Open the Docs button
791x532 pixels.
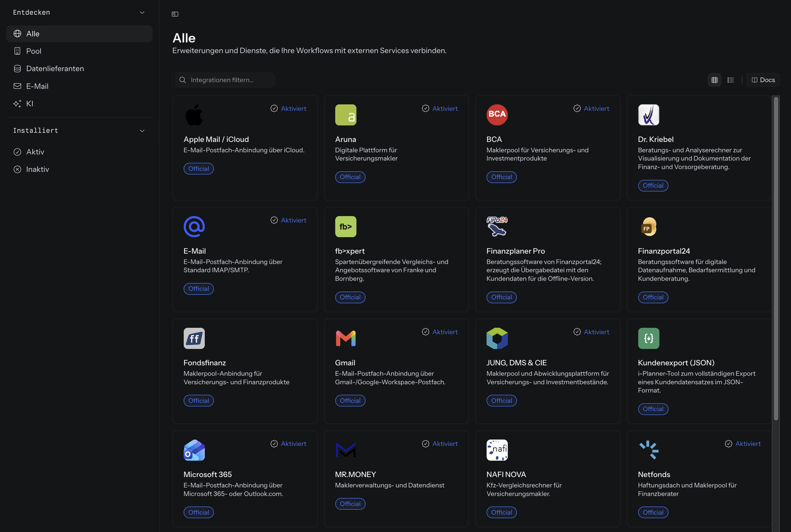tap(763, 80)
